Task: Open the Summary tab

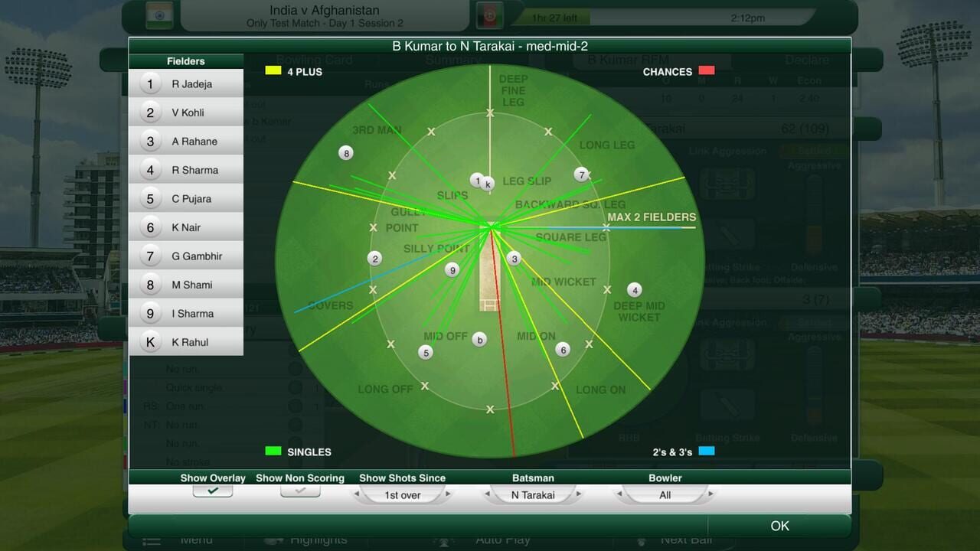Action: pyautogui.click(x=452, y=60)
